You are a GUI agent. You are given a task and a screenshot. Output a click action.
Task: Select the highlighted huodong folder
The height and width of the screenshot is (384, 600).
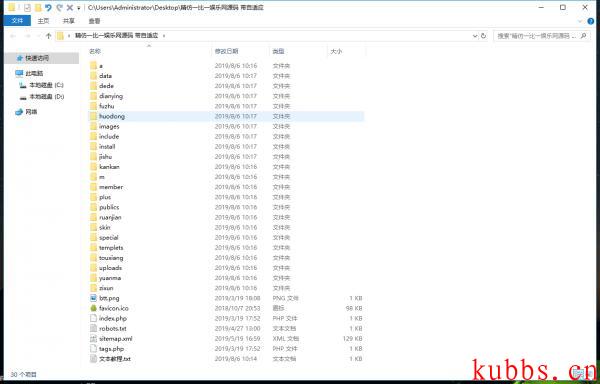tap(227, 116)
